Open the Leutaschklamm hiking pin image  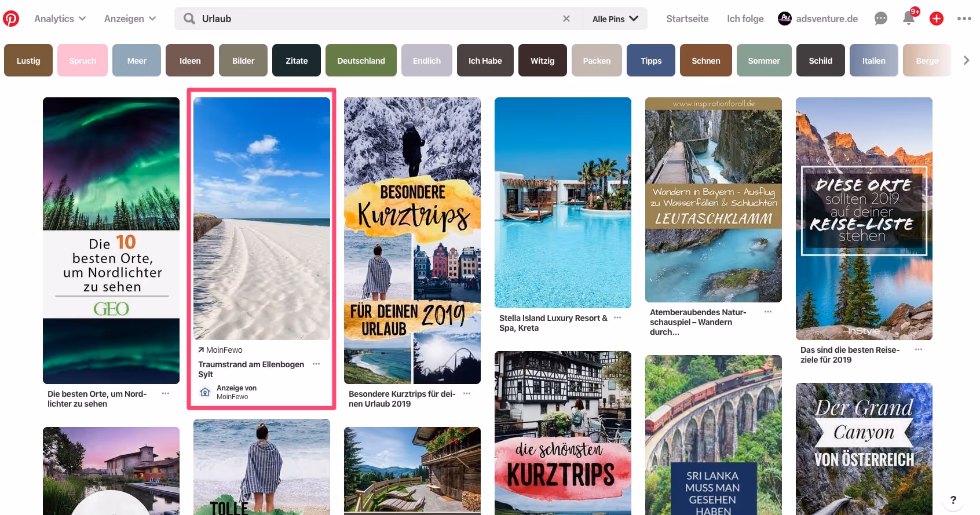coord(714,200)
